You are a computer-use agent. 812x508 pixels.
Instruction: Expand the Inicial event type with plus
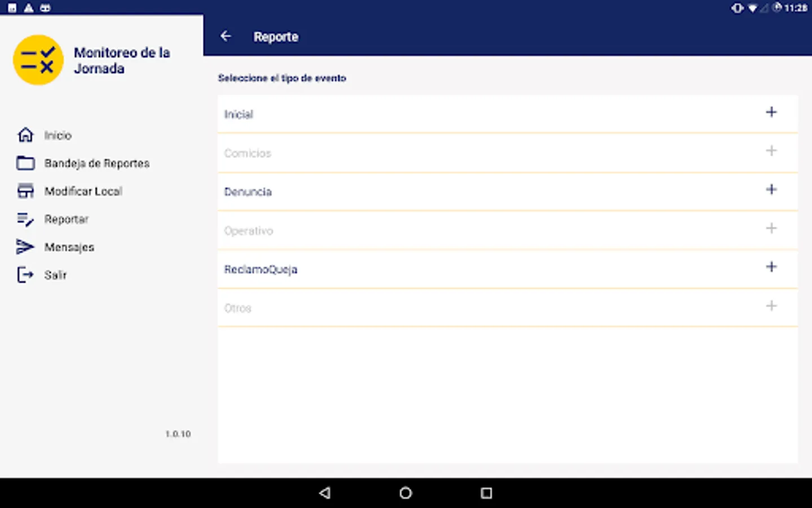pyautogui.click(x=771, y=112)
